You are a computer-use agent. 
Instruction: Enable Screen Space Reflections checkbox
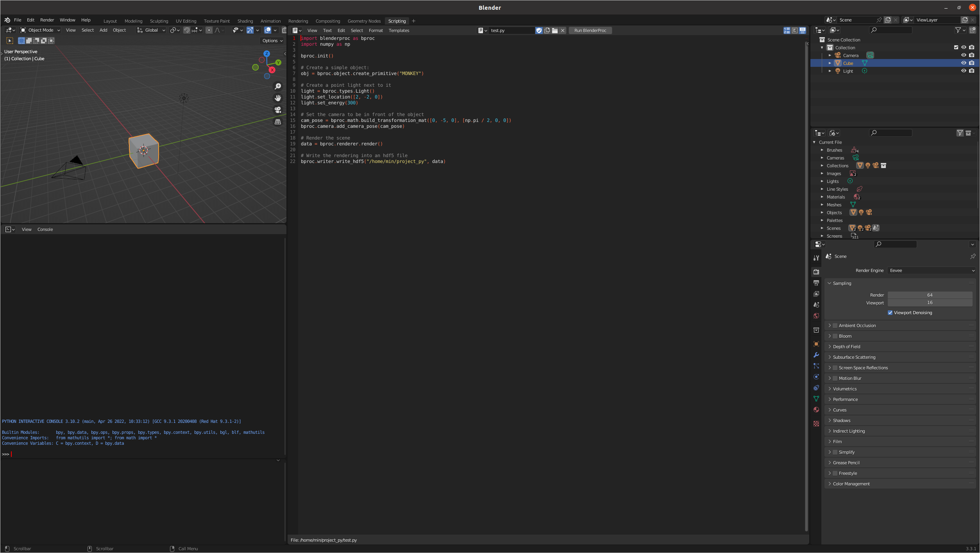coord(835,368)
